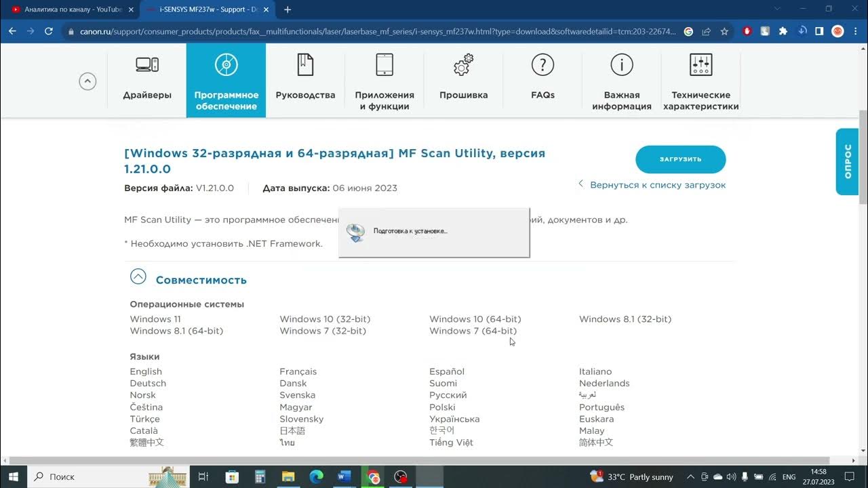
Task: Select the Українська language entry
Action: click(x=454, y=419)
